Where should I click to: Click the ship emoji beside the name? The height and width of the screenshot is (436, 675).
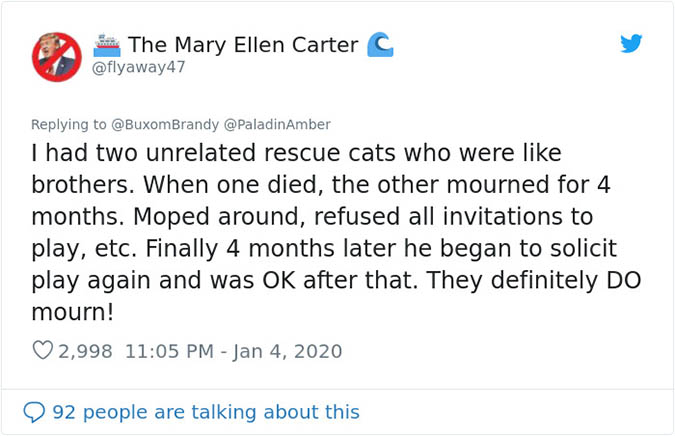click(106, 44)
